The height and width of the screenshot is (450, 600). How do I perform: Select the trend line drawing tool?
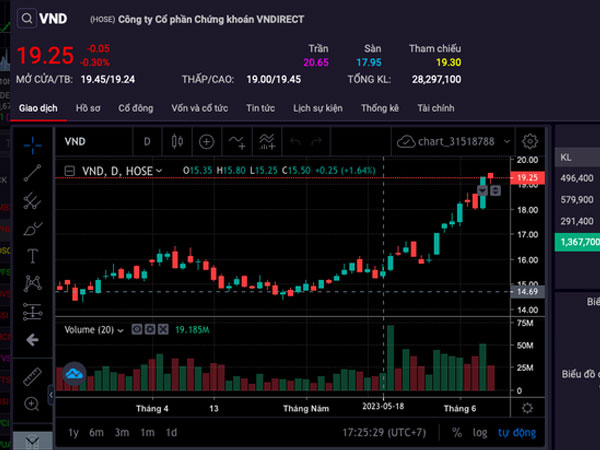[33, 173]
